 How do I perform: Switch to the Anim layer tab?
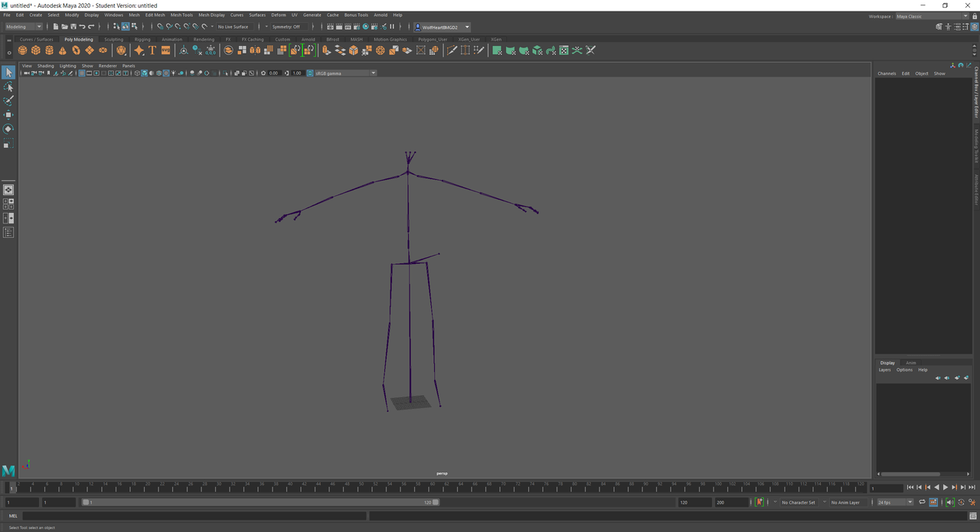point(911,363)
